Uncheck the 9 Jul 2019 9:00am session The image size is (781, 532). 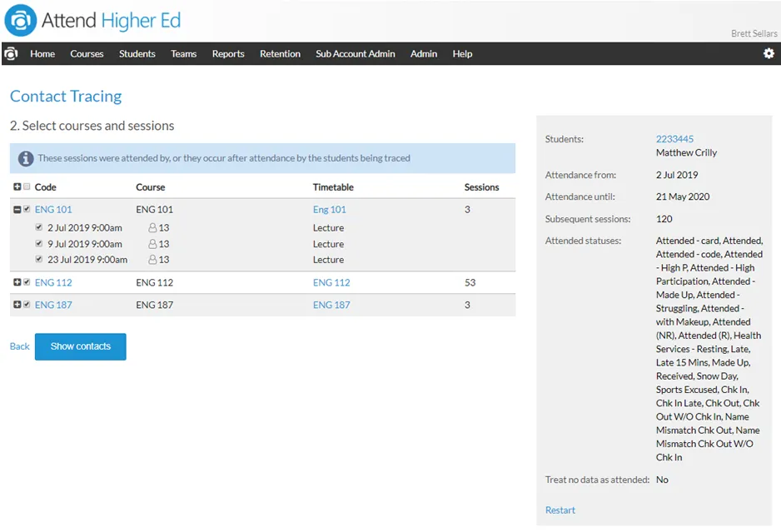39,244
